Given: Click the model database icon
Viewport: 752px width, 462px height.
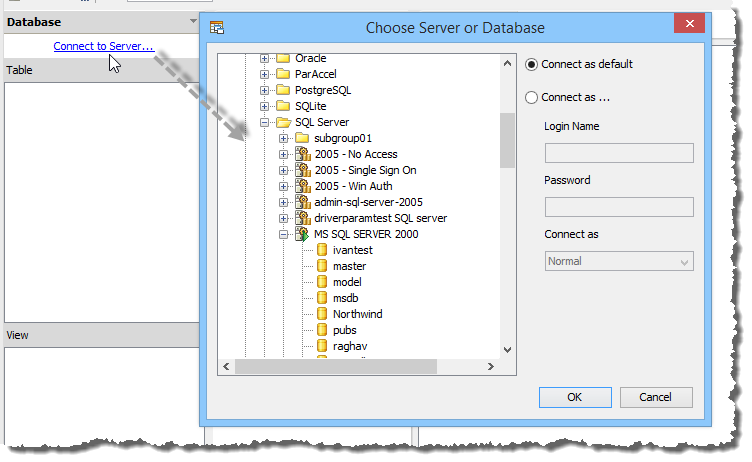Looking at the screenshot, I should pos(322,282).
